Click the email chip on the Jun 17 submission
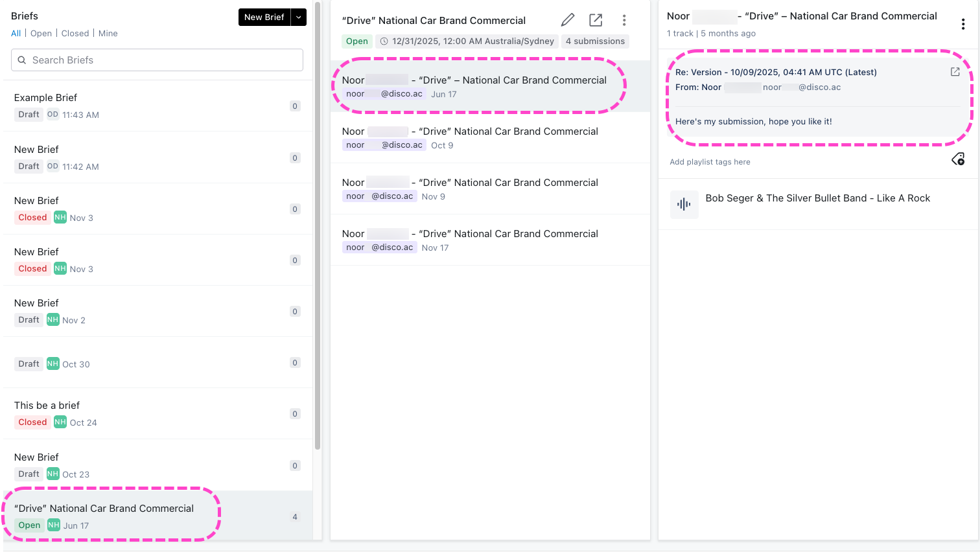 tap(384, 94)
